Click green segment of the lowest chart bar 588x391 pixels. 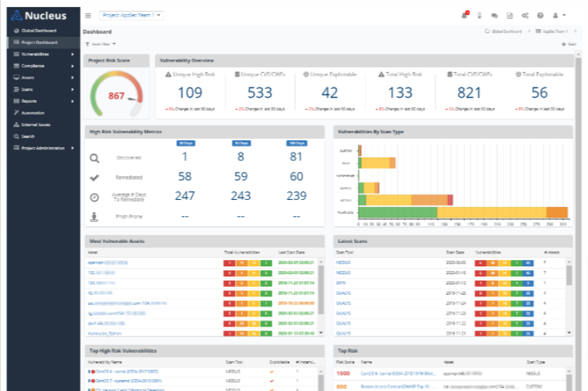(x=398, y=212)
